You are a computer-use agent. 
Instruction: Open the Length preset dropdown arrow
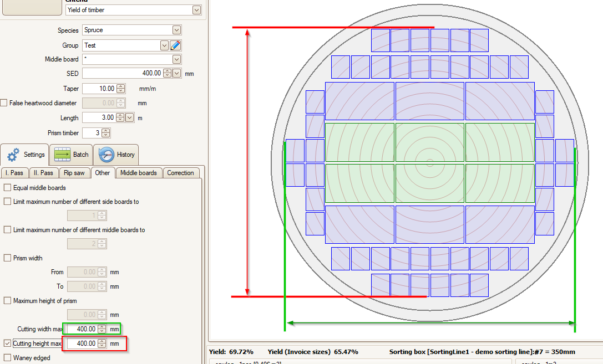click(130, 117)
